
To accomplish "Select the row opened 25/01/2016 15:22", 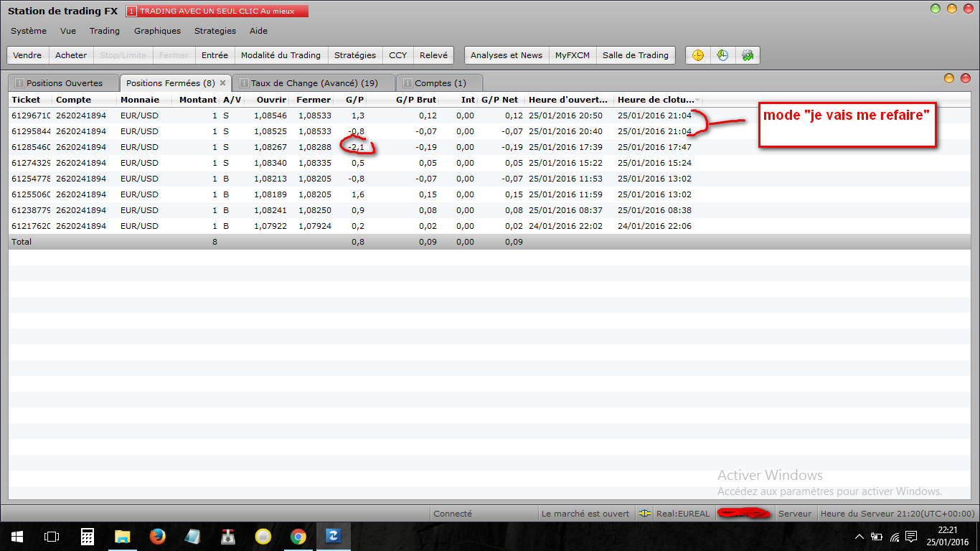I will tap(490, 163).
